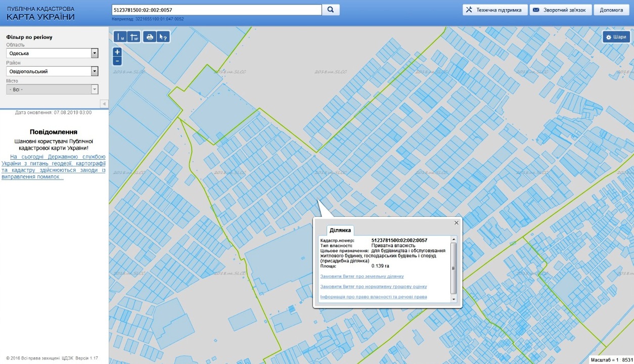Click the cadastral number search field
Viewport: 634px width, 364px height.
coord(216,10)
